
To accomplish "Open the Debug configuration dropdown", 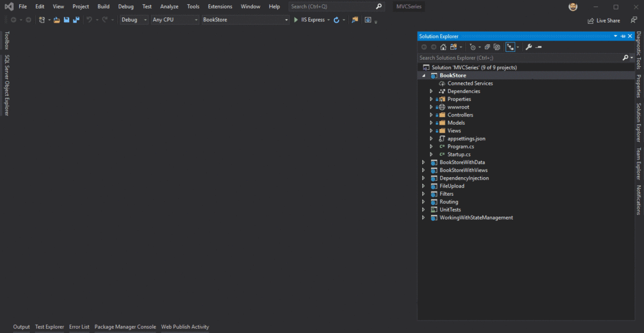I will (x=134, y=20).
